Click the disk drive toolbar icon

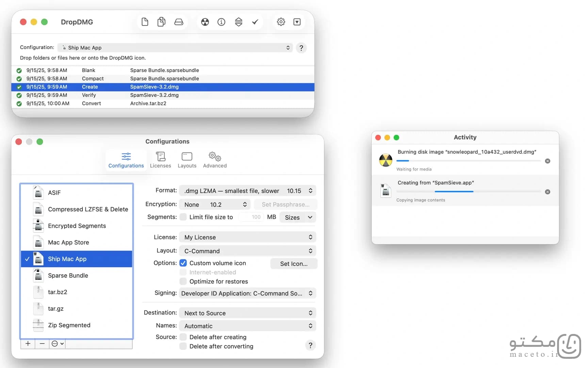click(x=179, y=22)
